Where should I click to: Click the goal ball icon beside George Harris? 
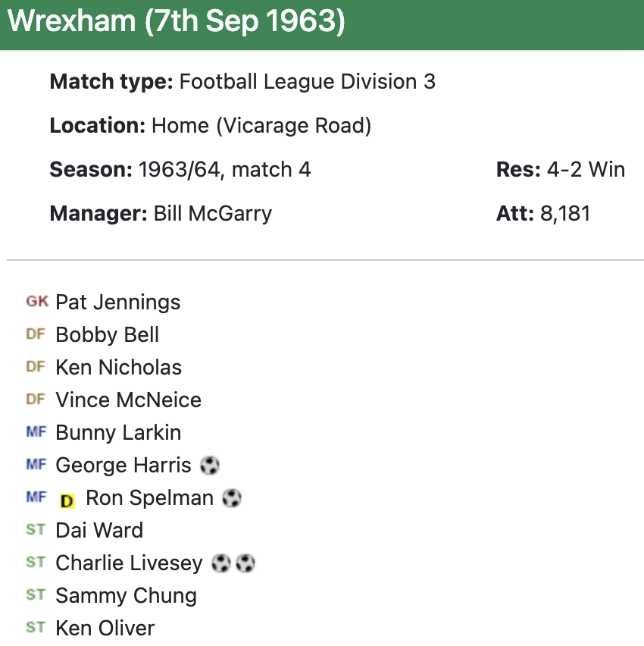click(x=210, y=465)
